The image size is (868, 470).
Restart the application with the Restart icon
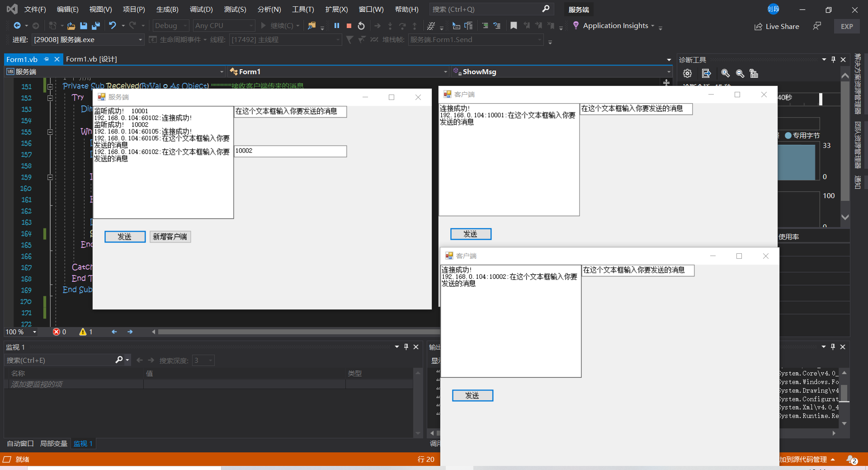361,26
